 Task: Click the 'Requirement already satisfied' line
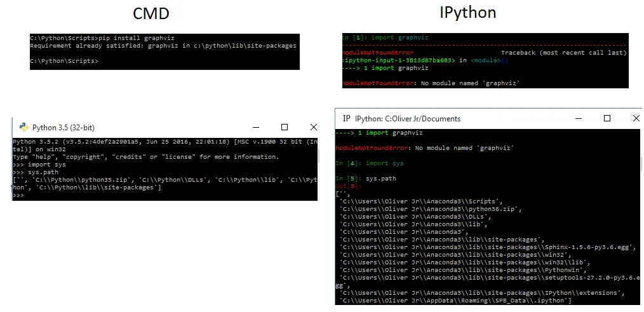[x=163, y=46]
